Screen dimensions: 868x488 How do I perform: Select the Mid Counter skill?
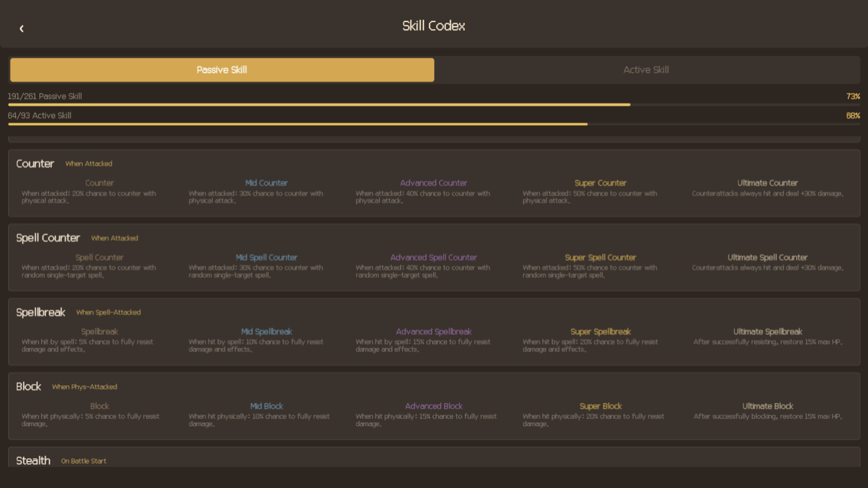click(x=266, y=183)
